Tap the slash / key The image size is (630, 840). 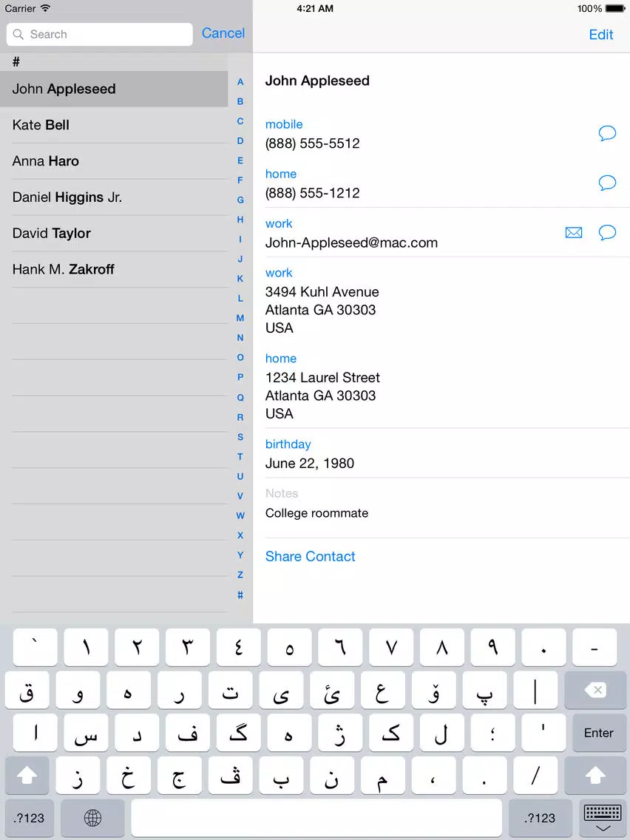[535, 775]
